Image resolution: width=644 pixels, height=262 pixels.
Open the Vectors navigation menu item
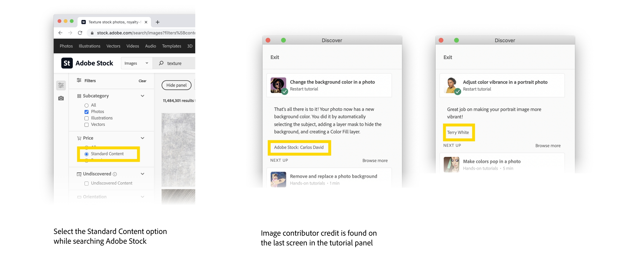click(113, 46)
